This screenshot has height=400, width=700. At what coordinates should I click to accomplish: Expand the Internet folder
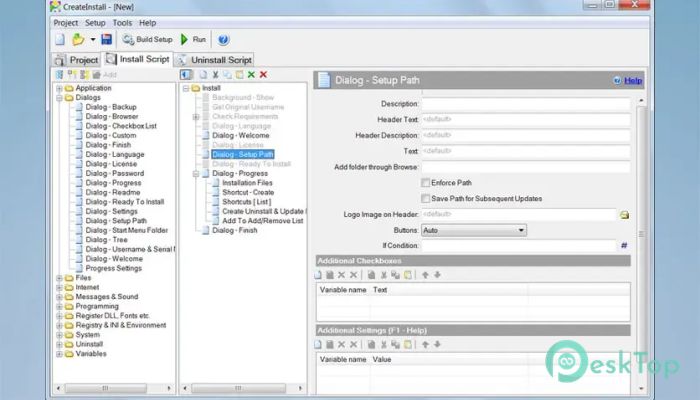pyautogui.click(x=59, y=288)
